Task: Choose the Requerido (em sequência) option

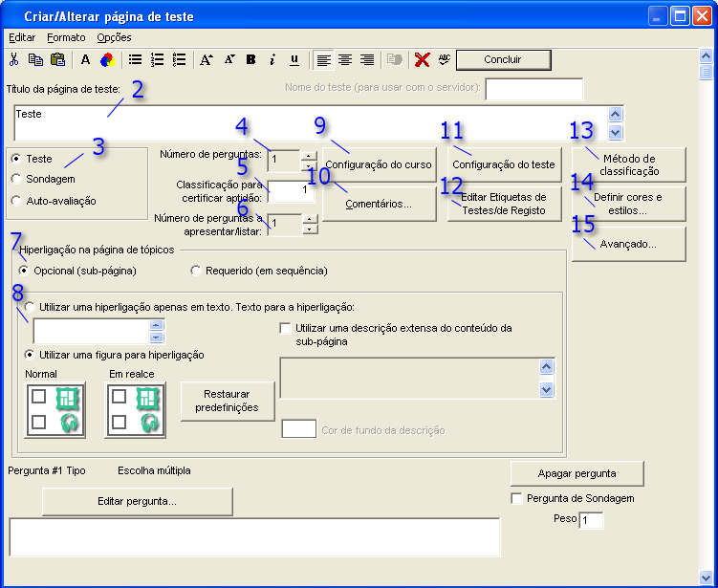Action: [x=196, y=271]
